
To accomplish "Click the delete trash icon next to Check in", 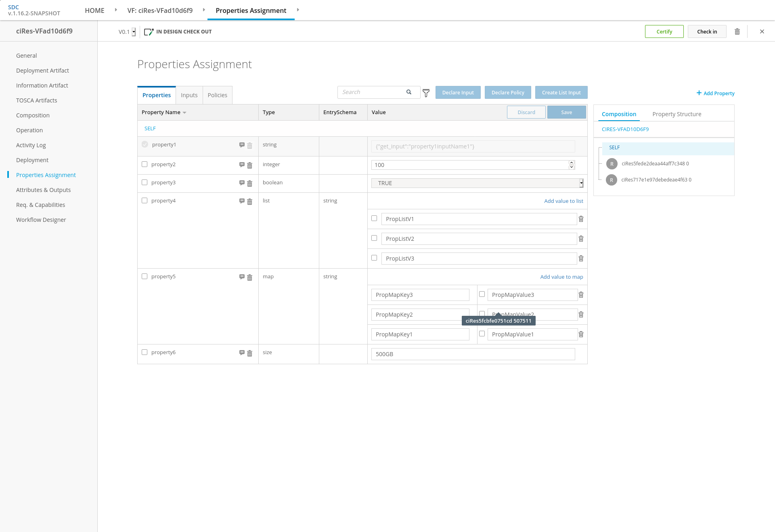I will coord(737,31).
